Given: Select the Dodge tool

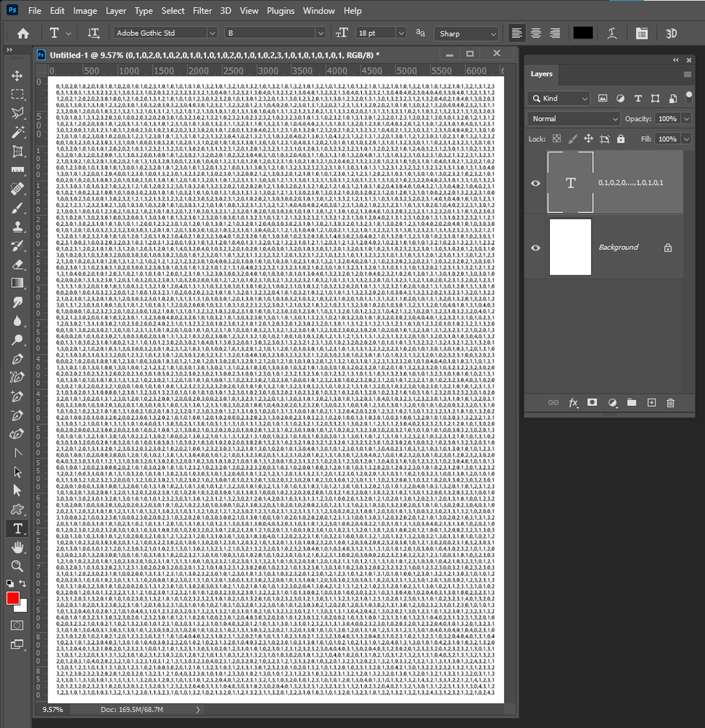Looking at the screenshot, I should pyautogui.click(x=17, y=340).
